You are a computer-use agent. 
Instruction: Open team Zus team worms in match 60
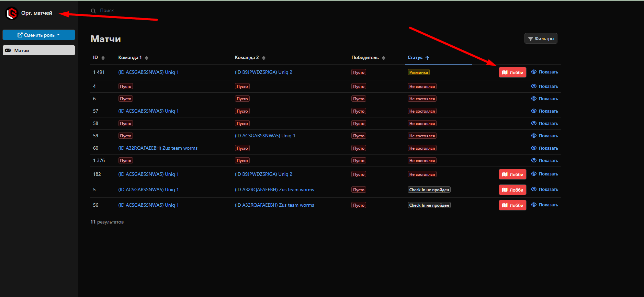click(x=158, y=148)
